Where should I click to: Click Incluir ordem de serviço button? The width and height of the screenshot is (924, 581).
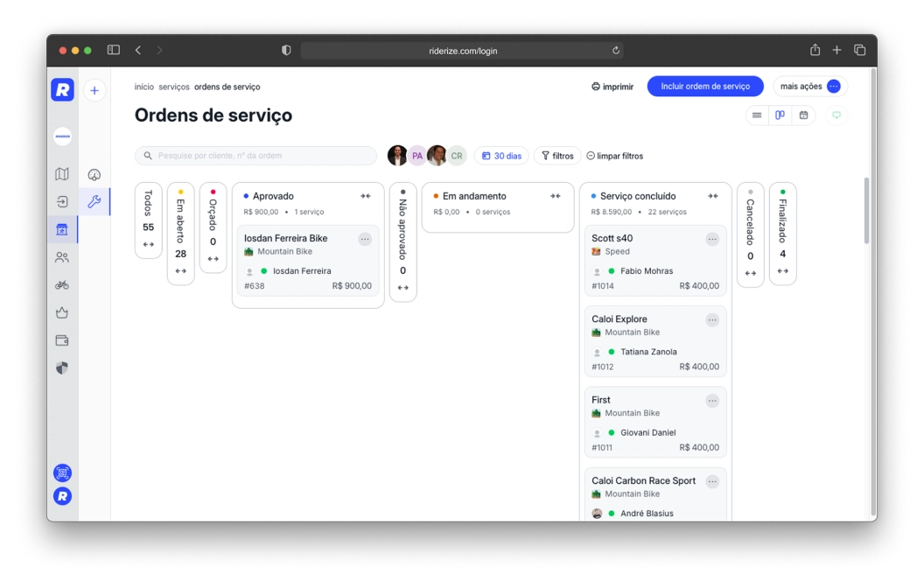704,87
